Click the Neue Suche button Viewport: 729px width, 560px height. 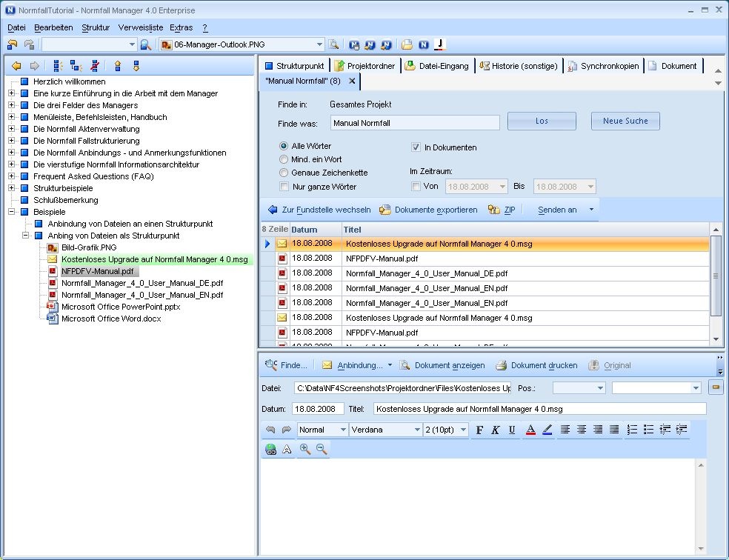(x=625, y=121)
